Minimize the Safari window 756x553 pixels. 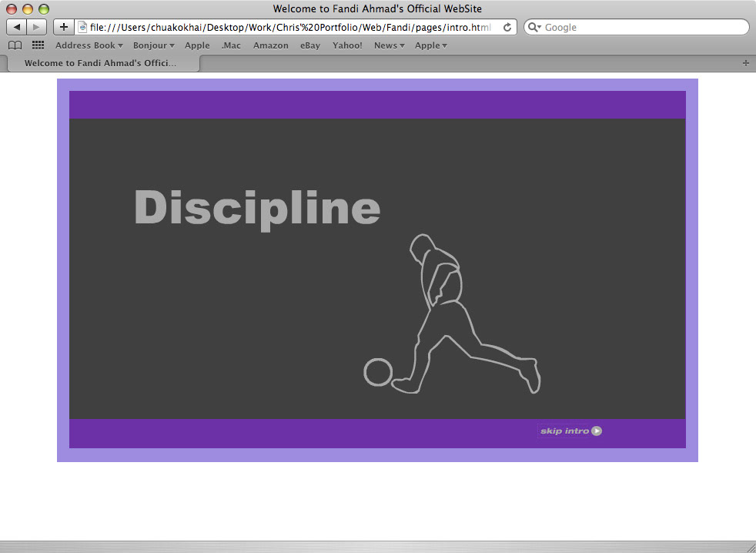coord(28,9)
